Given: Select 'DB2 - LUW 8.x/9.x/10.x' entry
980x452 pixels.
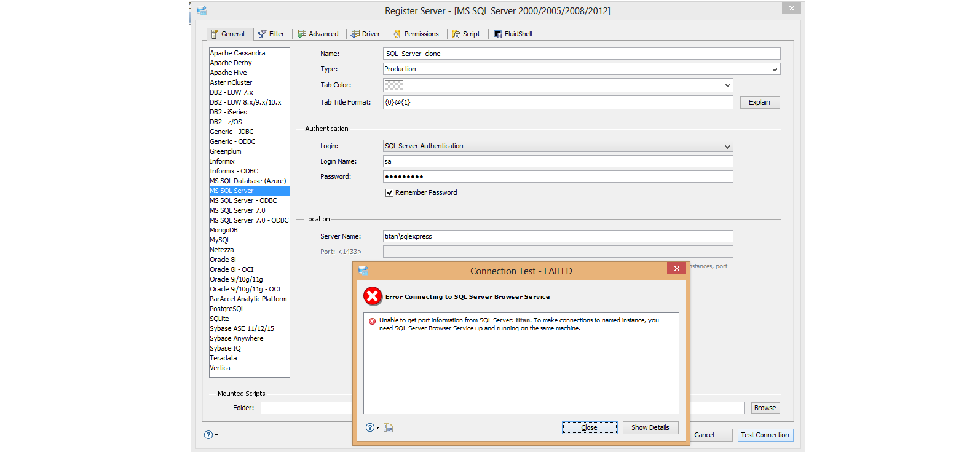Looking at the screenshot, I should click(249, 102).
